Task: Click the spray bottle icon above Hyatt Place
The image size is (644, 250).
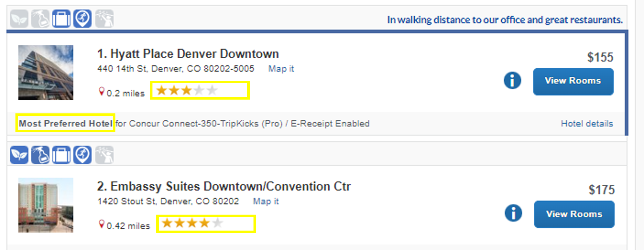Action: (40, 19)
